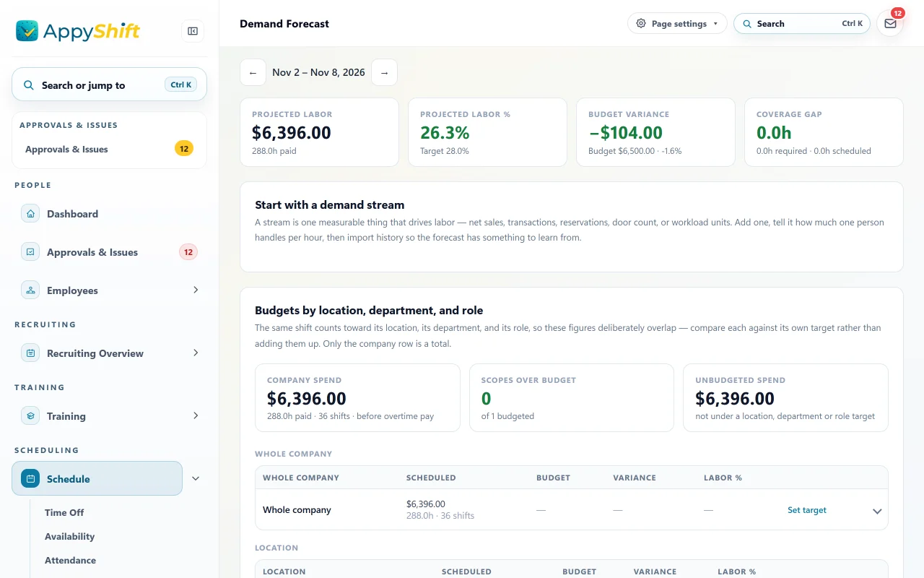This screenshot has width=924, height=578.
Task: Click the Approvals & Issues sidebar icon
Action: [x=30, y=252]
